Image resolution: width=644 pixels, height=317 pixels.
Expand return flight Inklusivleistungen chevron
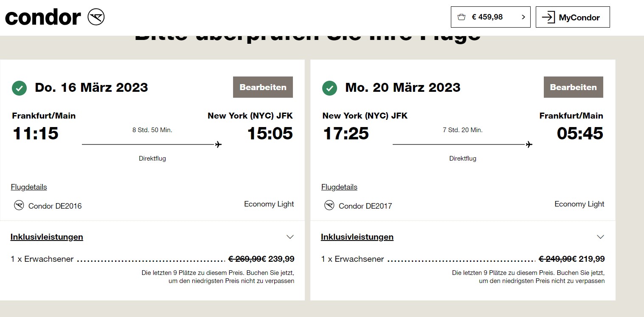coord(600,237)
